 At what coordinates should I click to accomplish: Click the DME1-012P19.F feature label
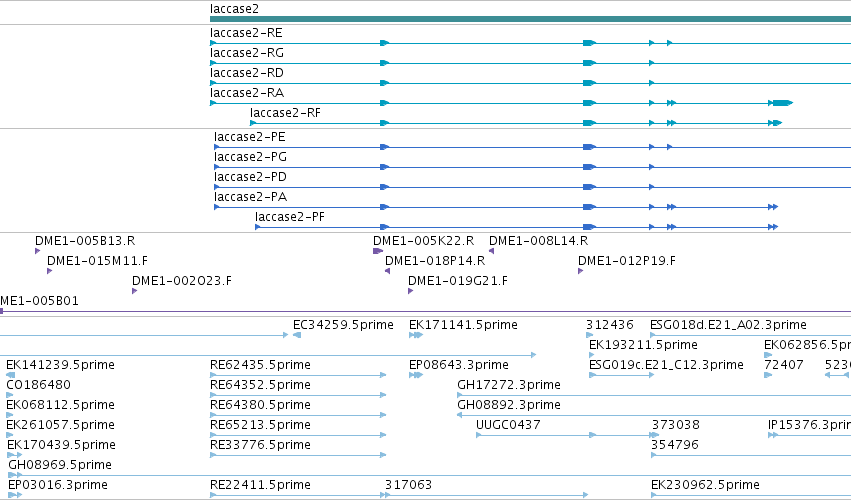(x=627, y=261)
